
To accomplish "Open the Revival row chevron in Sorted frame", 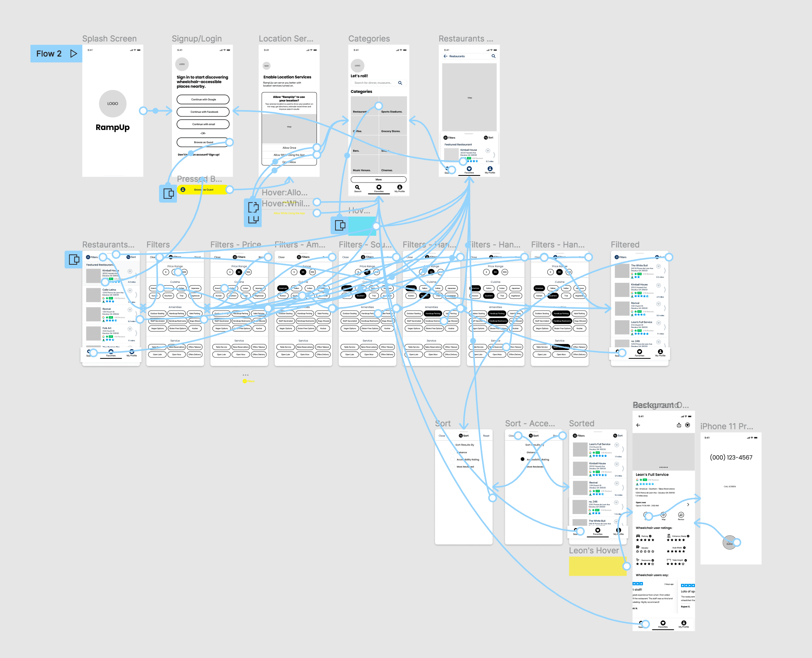I will click(x=623, y=488).
